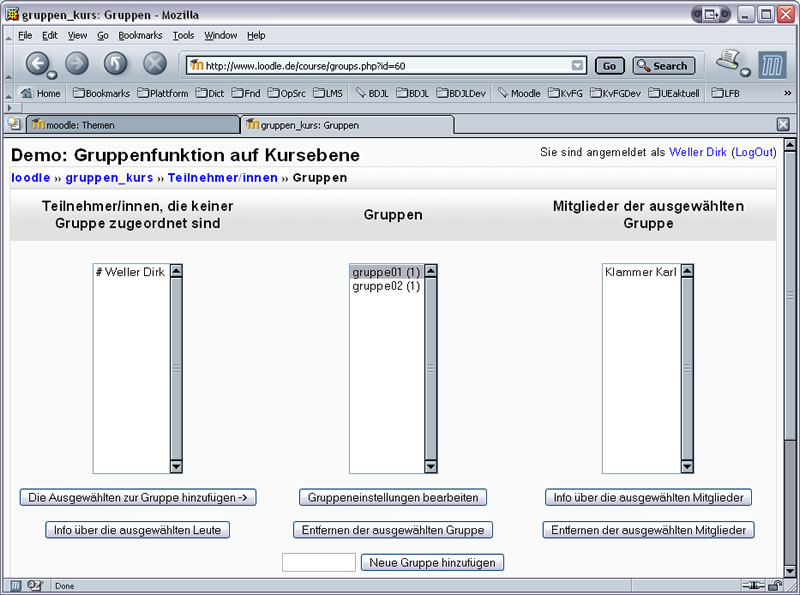Close the current tab with the X
The width and height of the screenshot is (800, 595).
click(783, 124)
